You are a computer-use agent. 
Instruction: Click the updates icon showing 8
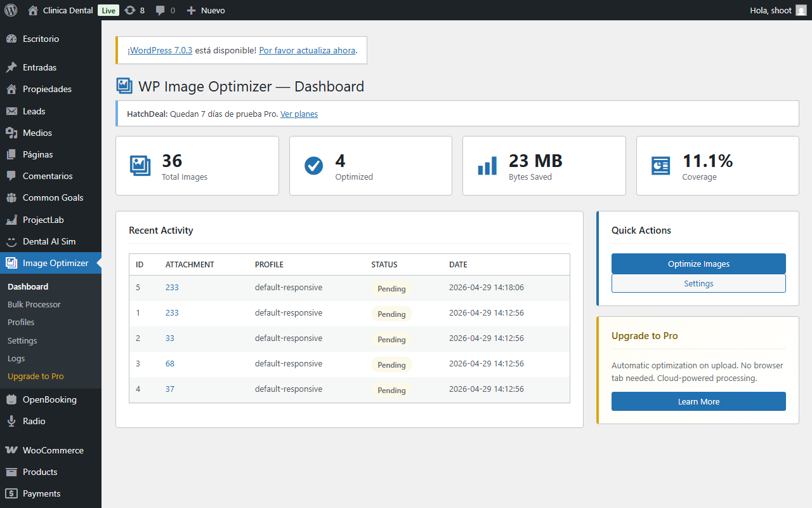click(130, 10)
